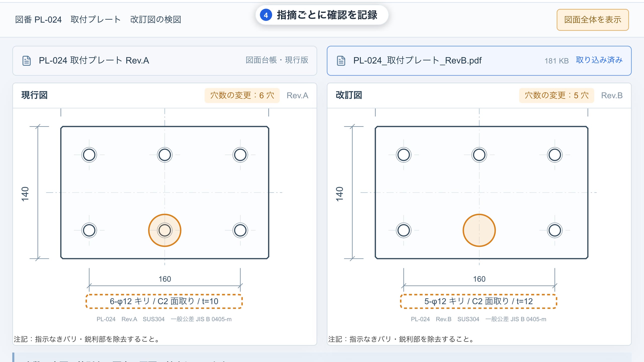Click 改訂図の検図 header text

pos(156,20)
